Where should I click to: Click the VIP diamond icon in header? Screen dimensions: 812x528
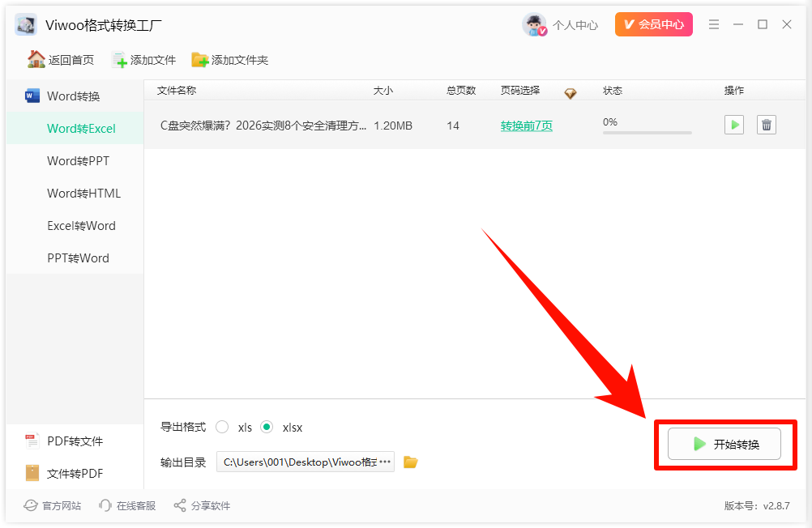click(x=571, y=94)
